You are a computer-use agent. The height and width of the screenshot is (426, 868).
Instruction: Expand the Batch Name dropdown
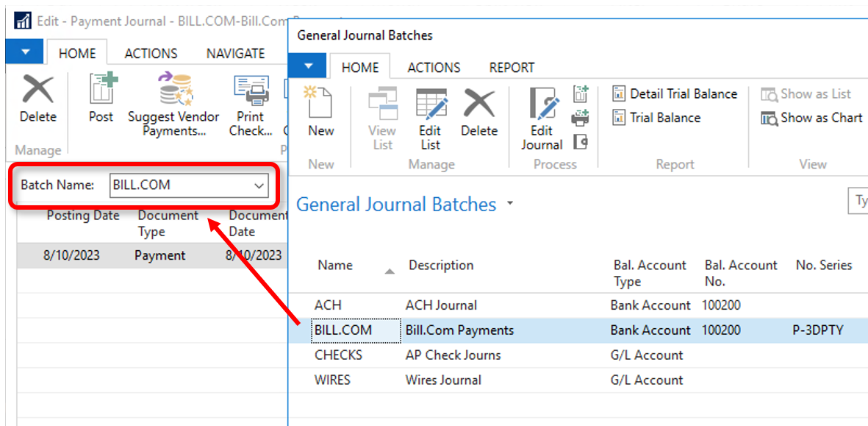coord(259,185)
